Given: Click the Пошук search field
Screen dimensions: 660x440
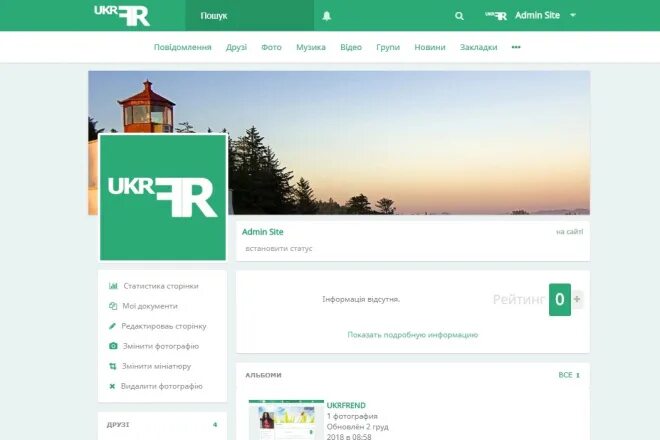Looking at the screenshot, I should tap(250, 16).
